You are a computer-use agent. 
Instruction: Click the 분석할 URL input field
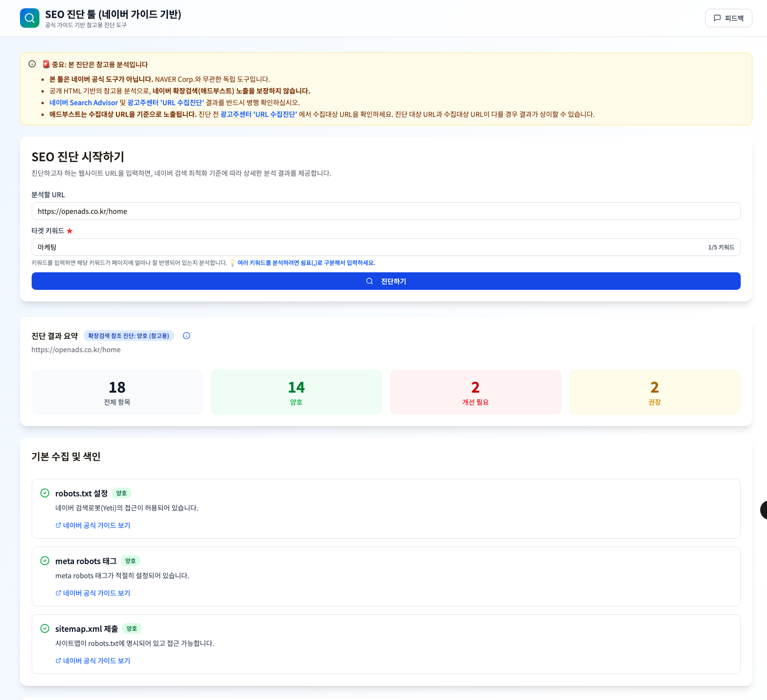tap(386, 211)
